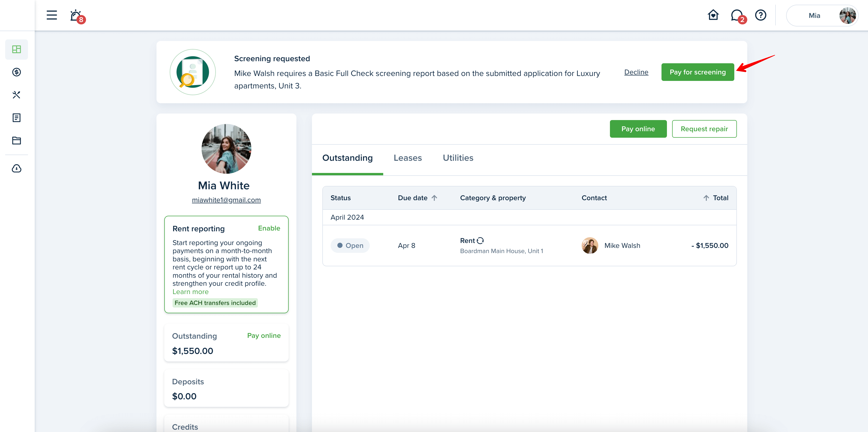Image resolution: width=868 pixels, height=432 pixels.
Task: Click the green Pay online button
Action: point(638,129)
